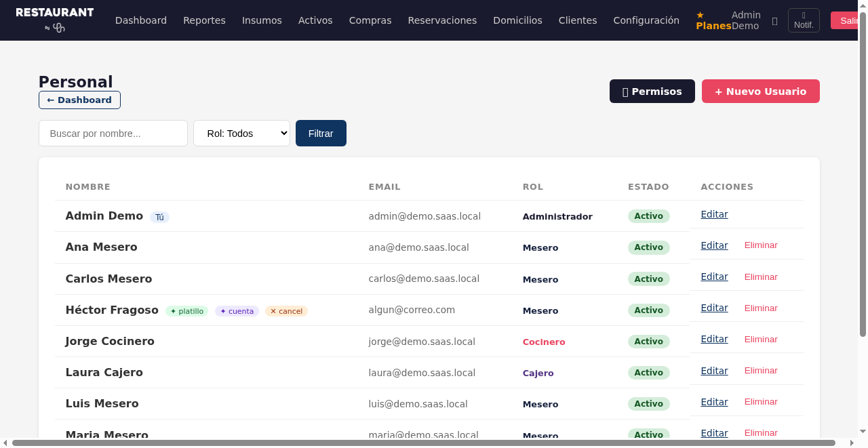Click the Restaurant logo in the header
The image size is (868, 448).
tap(55, 20)
